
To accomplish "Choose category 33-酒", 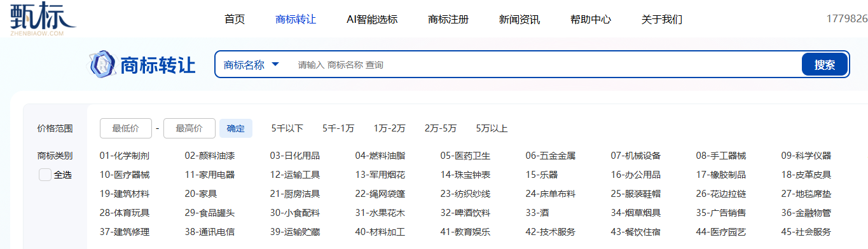I will tap(537, 213).
